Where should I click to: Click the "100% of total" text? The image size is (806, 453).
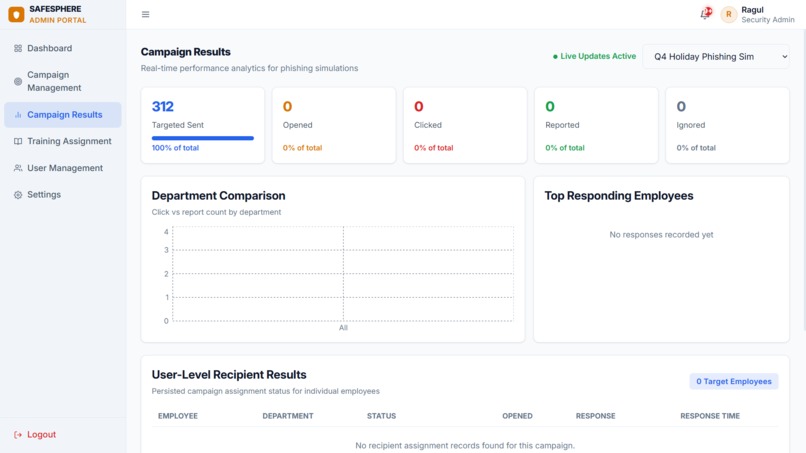(x=175, y=148)
